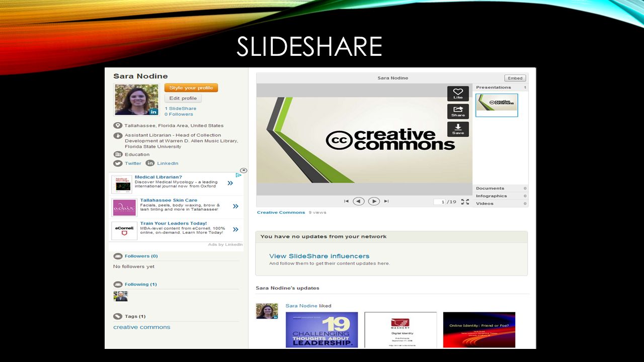Click the Share icon on slideshow
The height and width of the screenshot is (362, 644).
click(x=458, y=111)
